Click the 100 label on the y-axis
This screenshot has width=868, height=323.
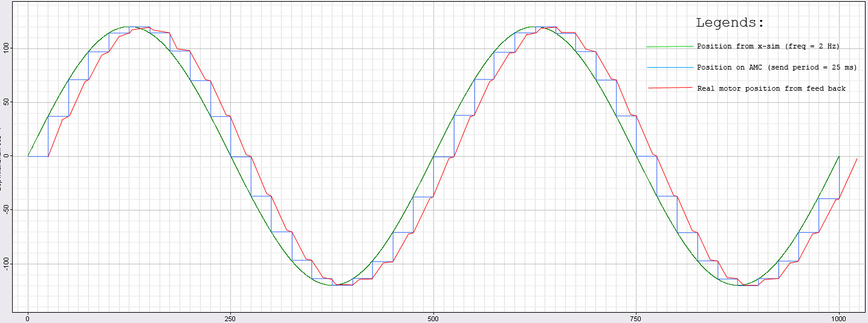coord(7,48)
